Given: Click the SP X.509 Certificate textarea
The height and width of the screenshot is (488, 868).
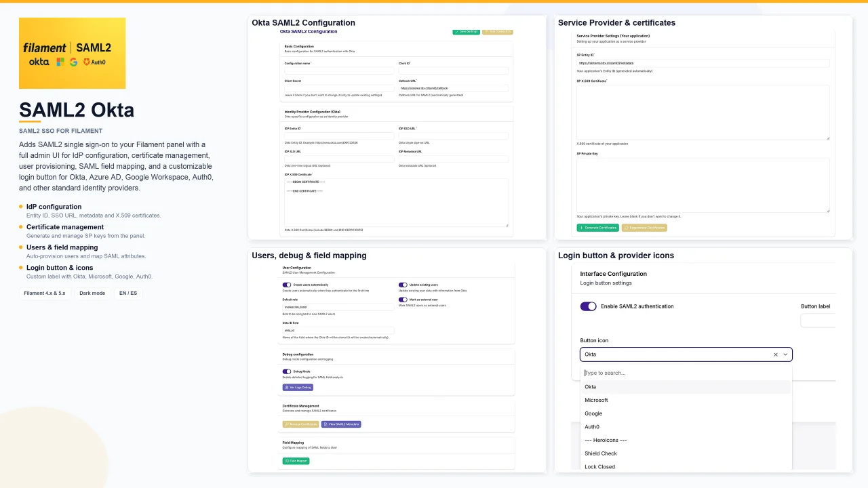Looking at the screenshot, I should (x=703, y=113).
